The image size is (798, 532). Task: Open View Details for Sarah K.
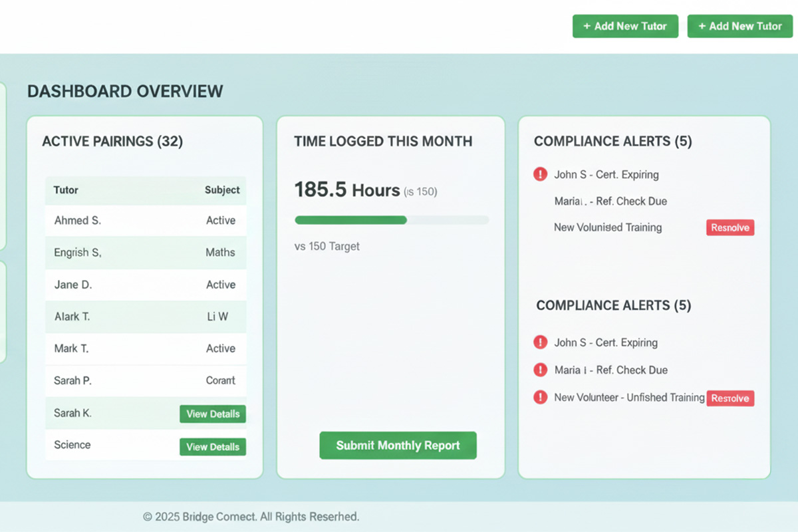(x=213, y=414)
